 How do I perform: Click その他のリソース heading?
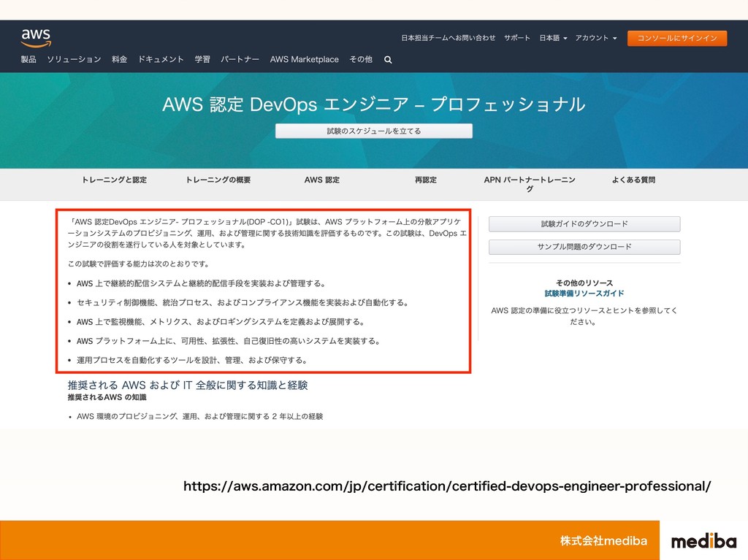[584, 283]
